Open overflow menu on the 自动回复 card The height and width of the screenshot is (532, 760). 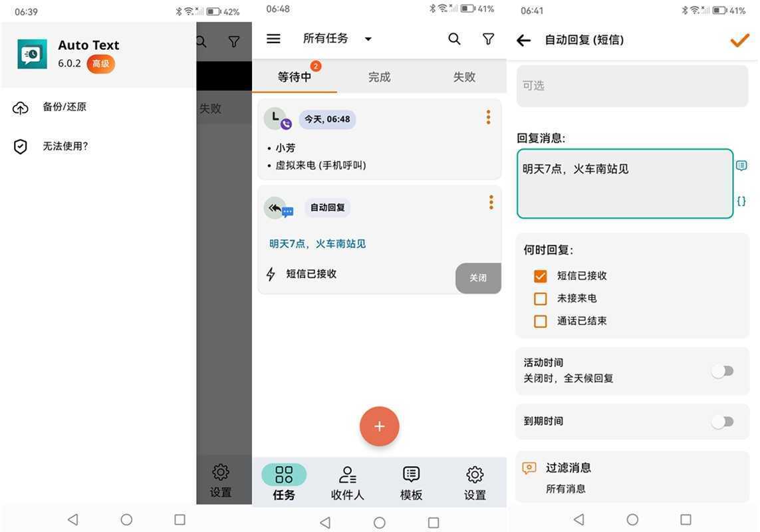pyautogui.click(x=491, y=201)
